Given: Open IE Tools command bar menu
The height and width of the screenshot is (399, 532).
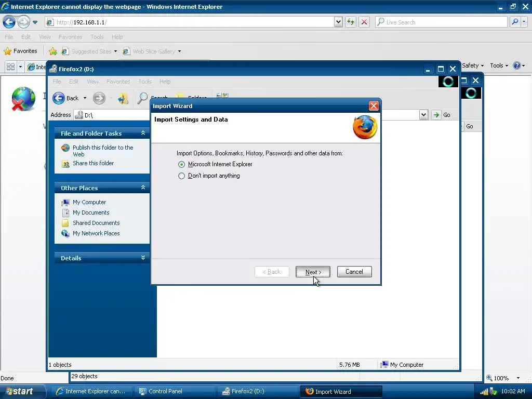Looking at the screenshot, I should pos(499,65).
